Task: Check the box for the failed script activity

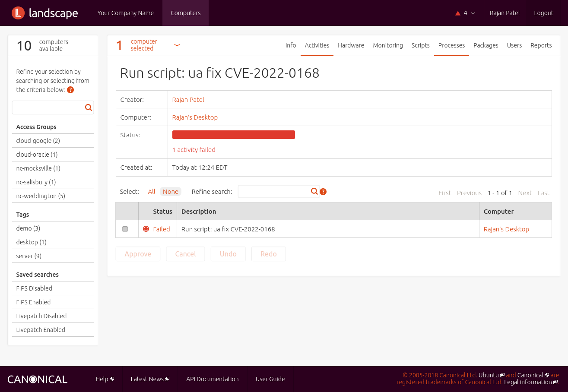Action: click(x=125, y=229)
